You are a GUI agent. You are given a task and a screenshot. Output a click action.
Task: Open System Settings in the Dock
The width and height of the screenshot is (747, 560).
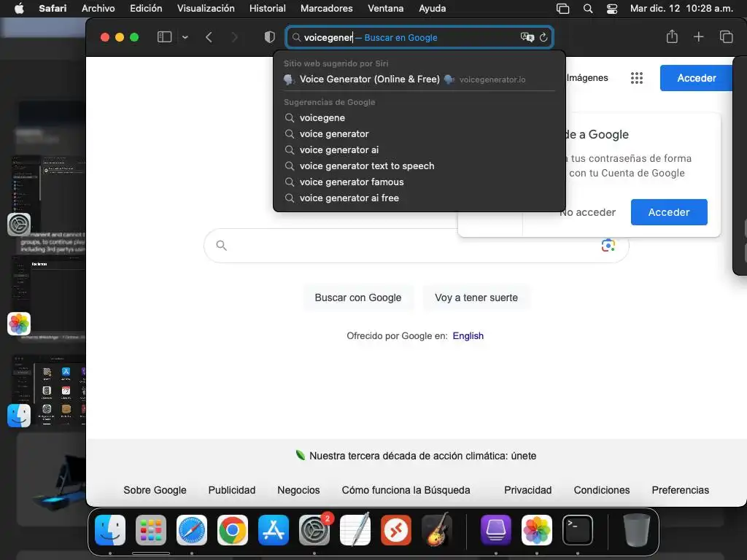pyautogui.click(x=314, y=529)
